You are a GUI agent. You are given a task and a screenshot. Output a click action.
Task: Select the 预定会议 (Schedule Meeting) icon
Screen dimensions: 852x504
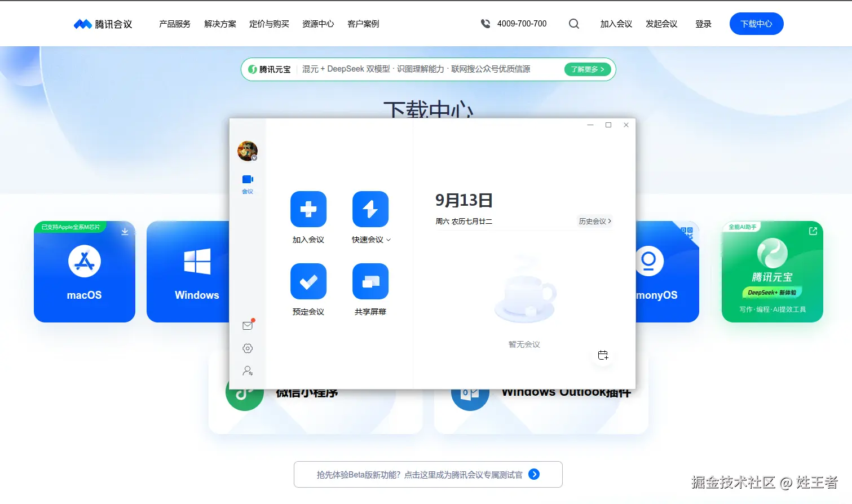pos(308,281)
